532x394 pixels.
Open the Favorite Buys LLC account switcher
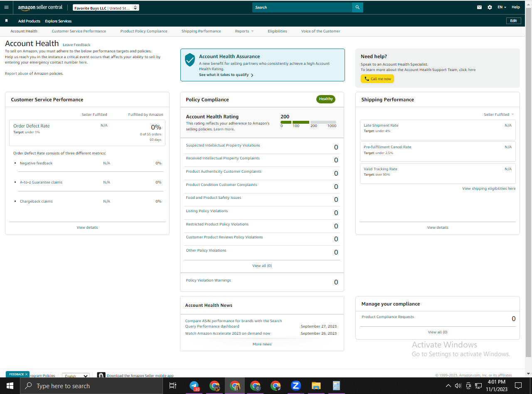click(x=106, y=8)
